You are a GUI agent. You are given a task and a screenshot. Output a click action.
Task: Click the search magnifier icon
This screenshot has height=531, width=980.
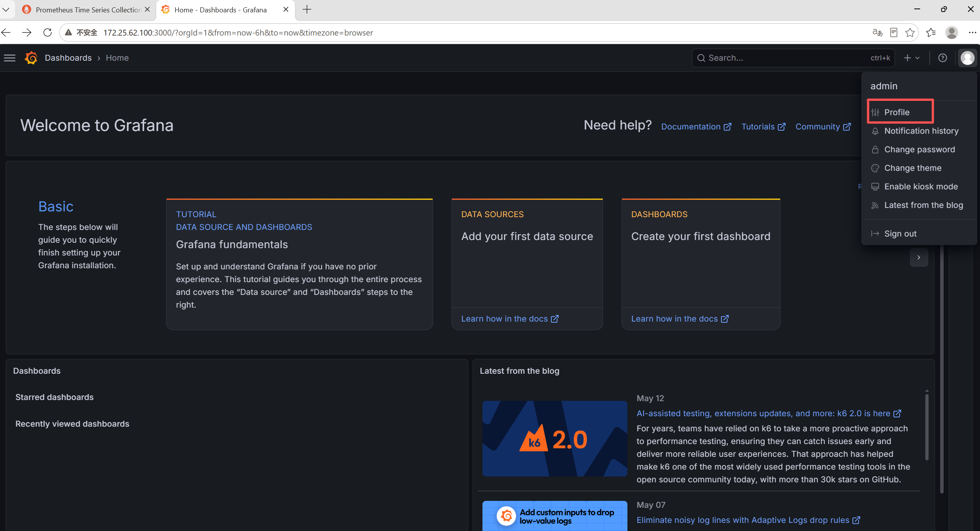point(701,58)
